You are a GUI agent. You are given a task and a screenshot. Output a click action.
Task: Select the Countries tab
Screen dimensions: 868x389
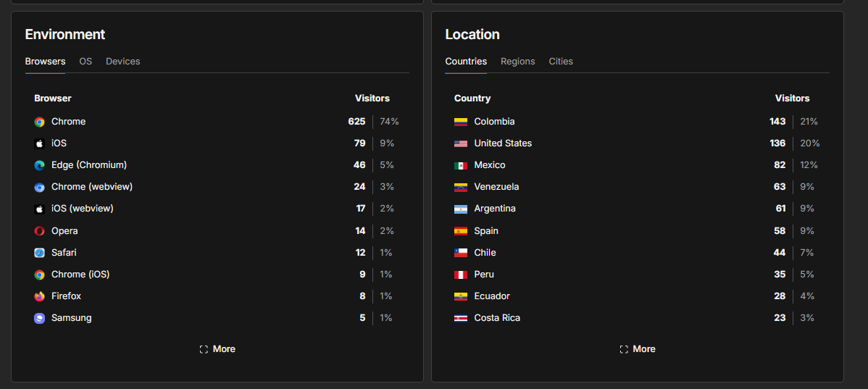pos(466,62)
